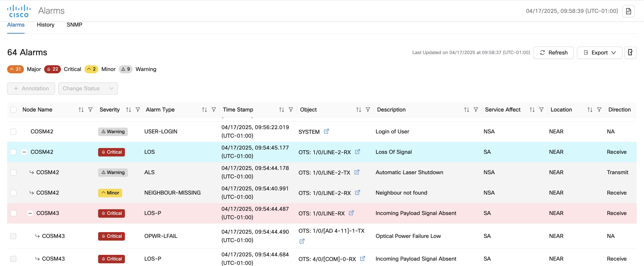Click the Direction column header
Viewport: 644px width, 266px height.
[619, 110]
